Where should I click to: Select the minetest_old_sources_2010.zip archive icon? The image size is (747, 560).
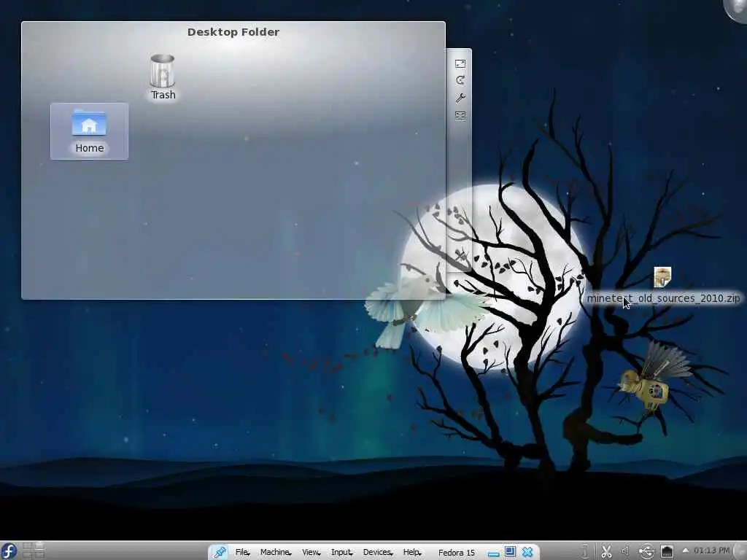[662, 277]
